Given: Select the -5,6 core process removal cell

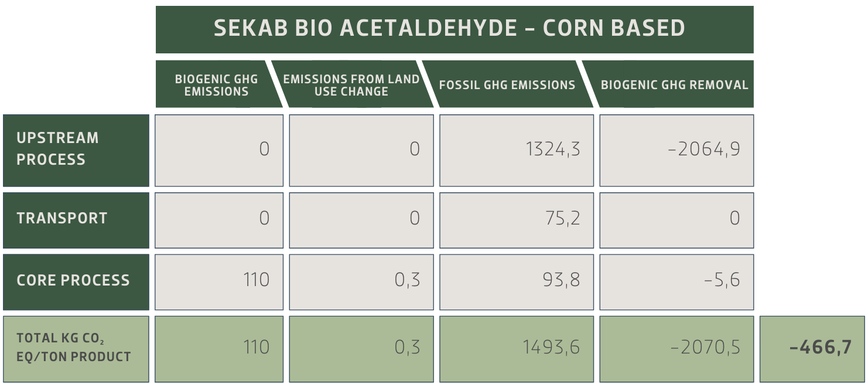Looking at the screenshot, I should click(x=676, y=281).
